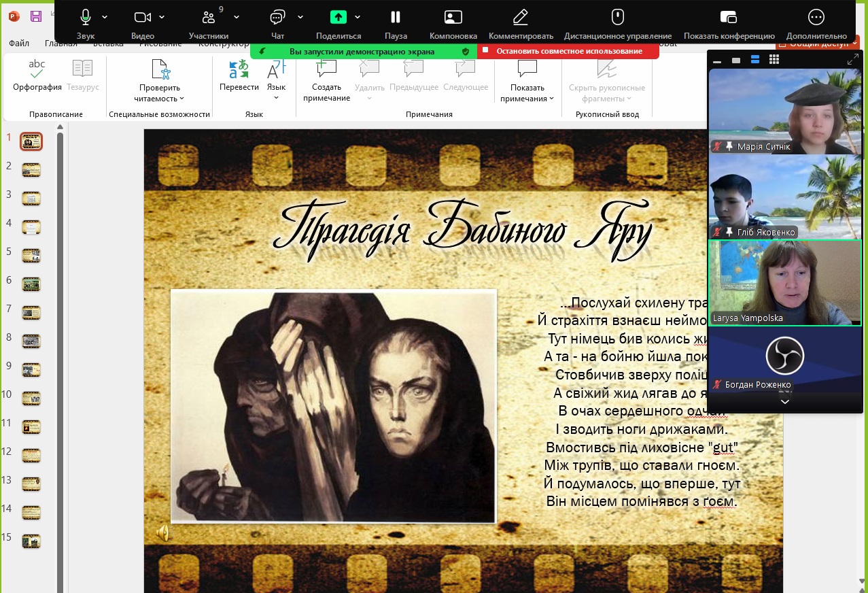This screenshot has width=868, height=593.
Task: Switch to the gallery grid view
Action: point(774,60)
